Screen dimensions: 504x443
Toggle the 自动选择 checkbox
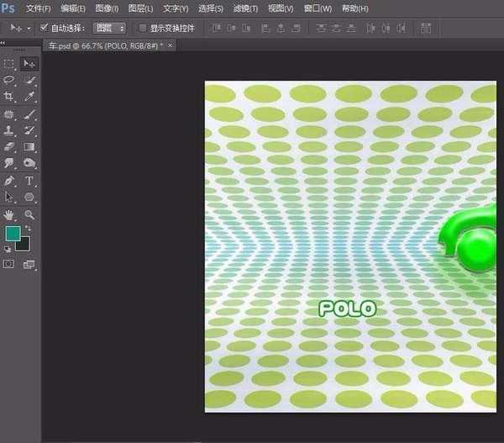pos(45,28)
